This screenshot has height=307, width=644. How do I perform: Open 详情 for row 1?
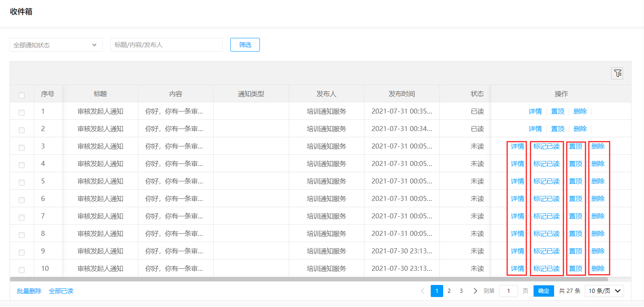535,111
